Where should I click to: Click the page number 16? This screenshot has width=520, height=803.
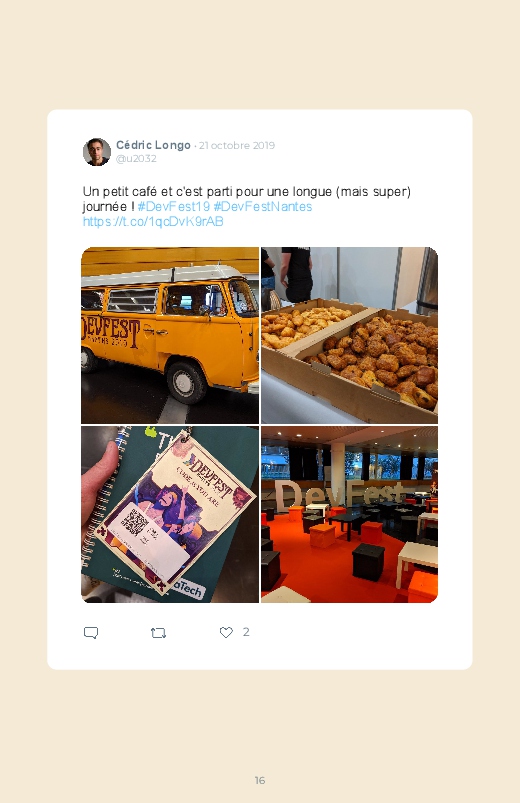pos(260,780)
